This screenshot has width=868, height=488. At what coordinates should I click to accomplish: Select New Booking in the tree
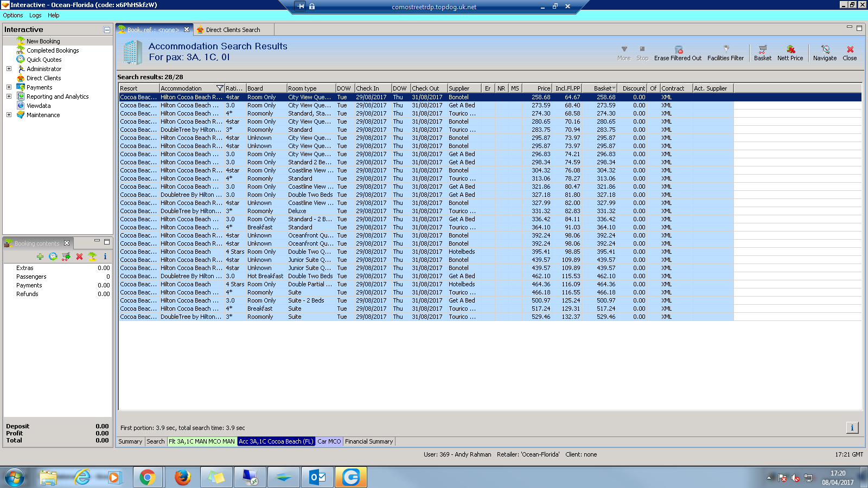pyautogui.click(x=43, y=41)
